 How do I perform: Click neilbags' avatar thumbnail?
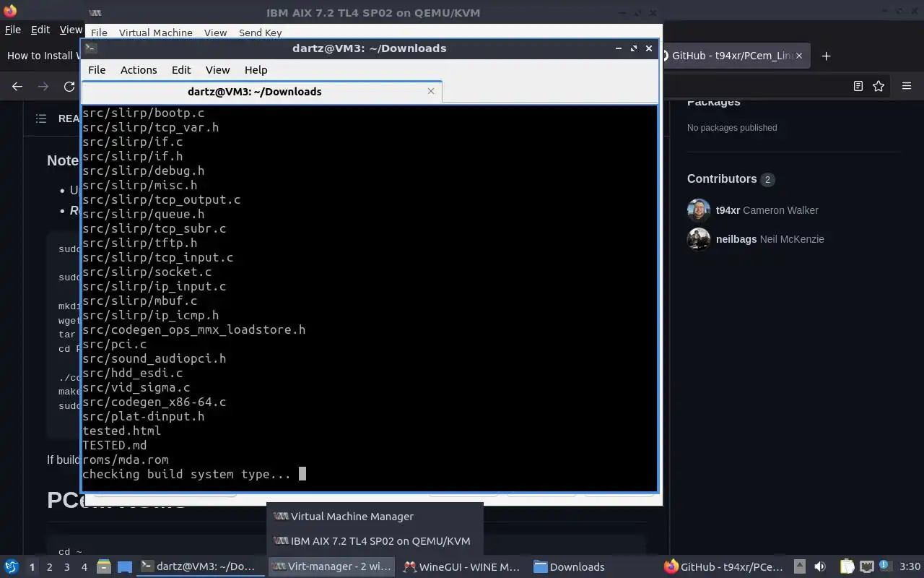699,239
